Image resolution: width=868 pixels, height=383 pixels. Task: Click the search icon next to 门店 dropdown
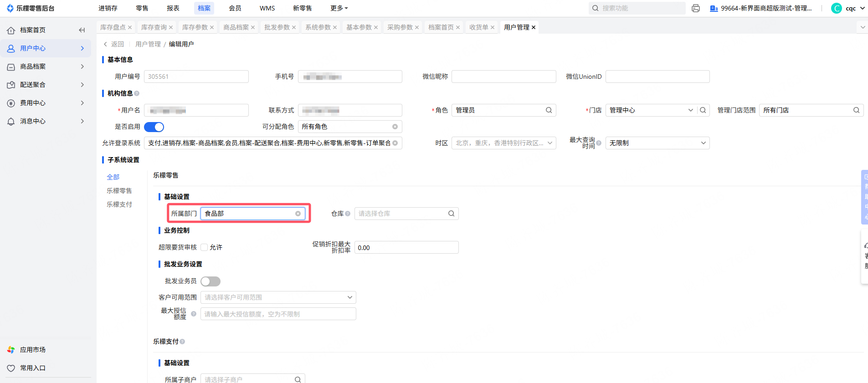pyautogui.click(x=703, y=110)
